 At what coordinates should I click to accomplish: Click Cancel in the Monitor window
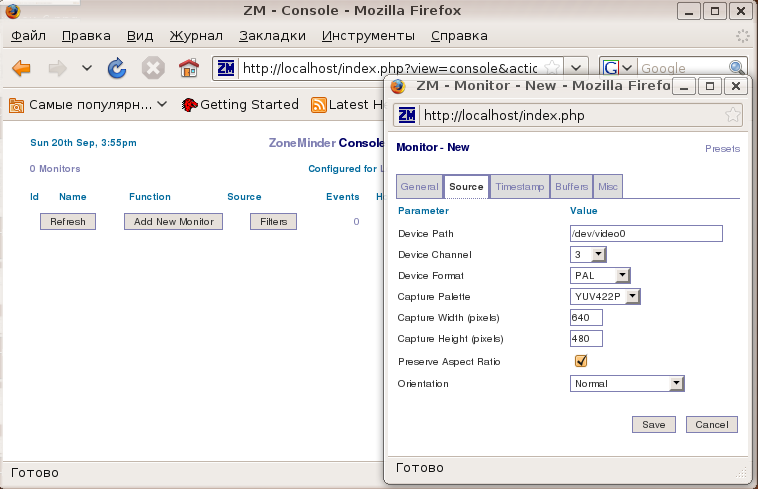pyautogui.click(x=712, y=424)
